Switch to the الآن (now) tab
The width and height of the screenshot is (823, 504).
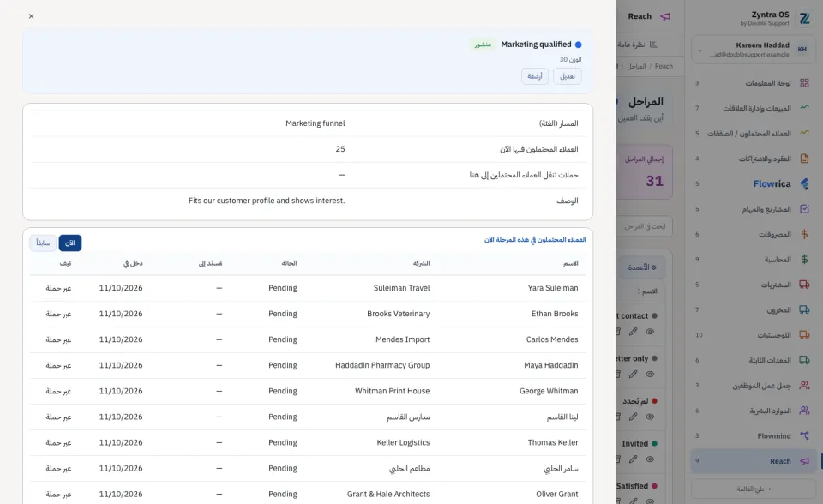(69, 243)
